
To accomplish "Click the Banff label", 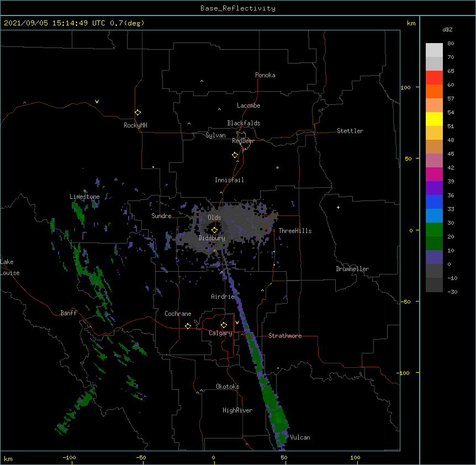I will 68,313.
